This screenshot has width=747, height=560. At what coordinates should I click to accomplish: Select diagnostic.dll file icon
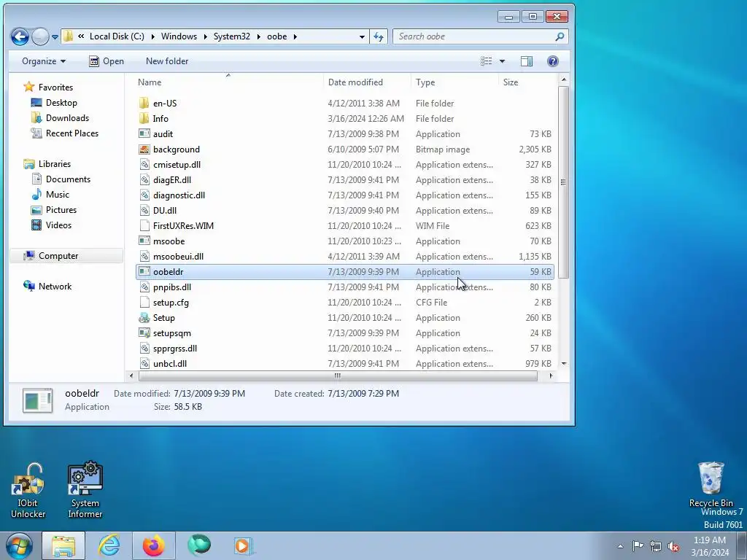pos(144,195)
